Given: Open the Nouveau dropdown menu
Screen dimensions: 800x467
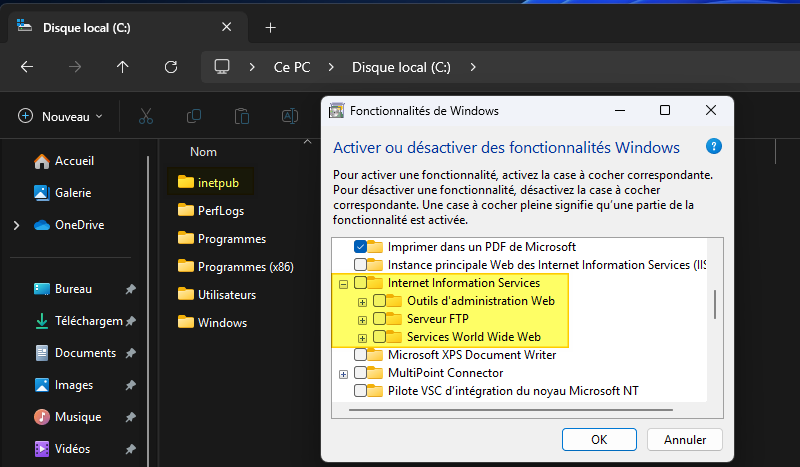Looking at the screenshot, I should coord(61,117).
